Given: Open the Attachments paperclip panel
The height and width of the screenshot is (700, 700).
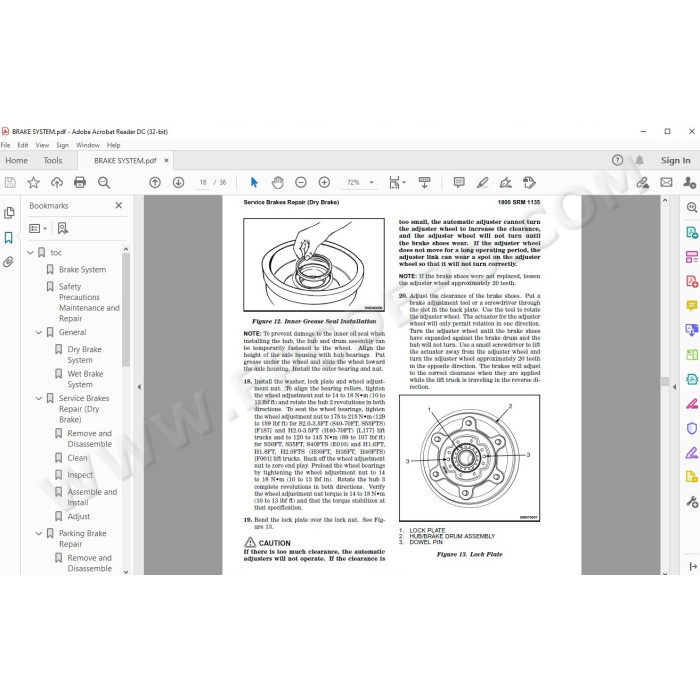Looking at the screenshot, I should (x=8, y=262).
